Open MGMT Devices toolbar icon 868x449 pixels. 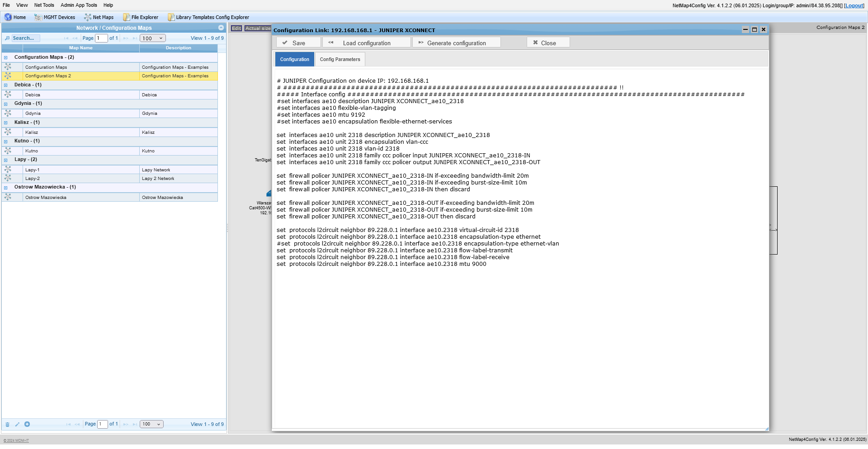(38, 17)
